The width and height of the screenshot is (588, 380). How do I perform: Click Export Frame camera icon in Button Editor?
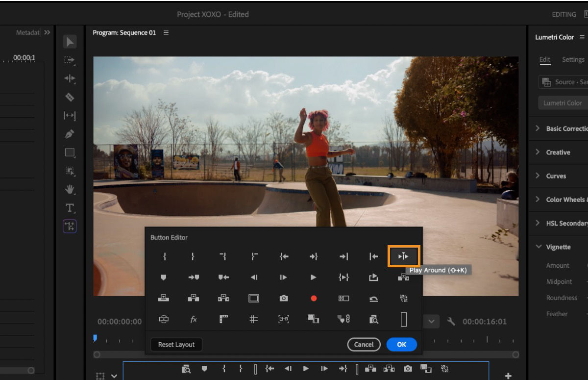pos(284,298)
